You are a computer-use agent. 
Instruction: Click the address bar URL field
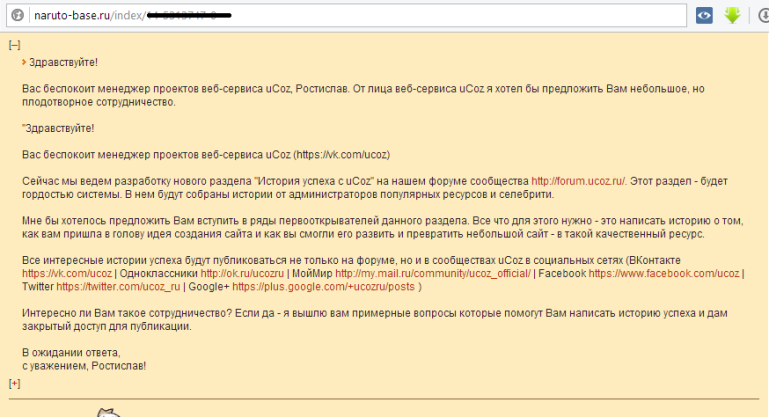346,15
